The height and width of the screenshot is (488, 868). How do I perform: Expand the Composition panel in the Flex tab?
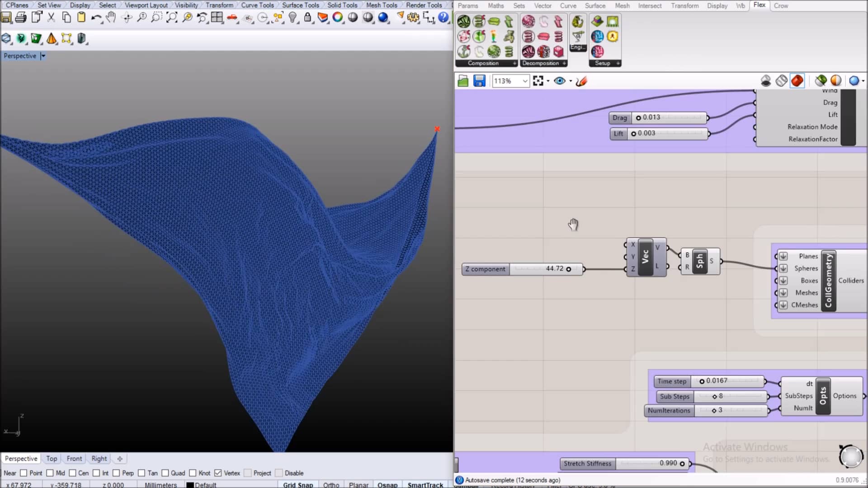tap(515, 63)
